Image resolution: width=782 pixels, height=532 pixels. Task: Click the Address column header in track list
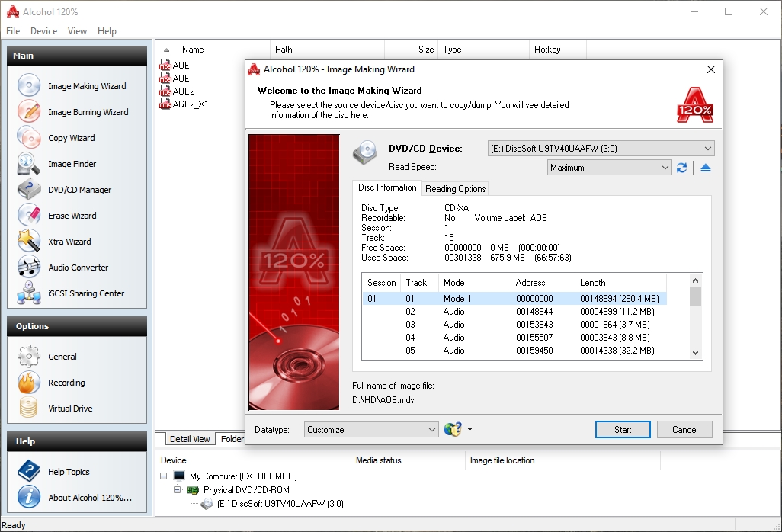(543, 282)
